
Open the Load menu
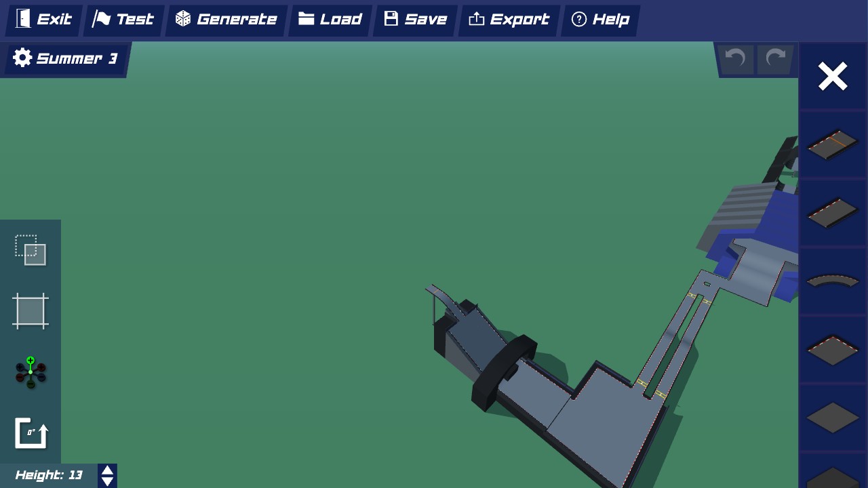point(330,20)
